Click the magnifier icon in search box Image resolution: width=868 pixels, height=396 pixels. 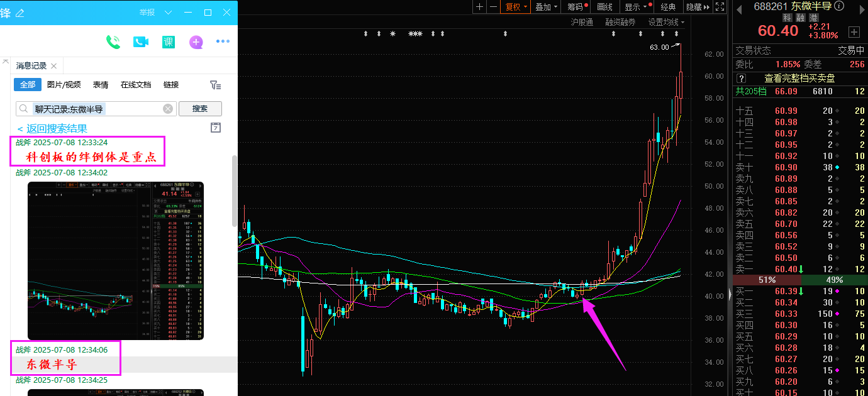click(24, 109)
